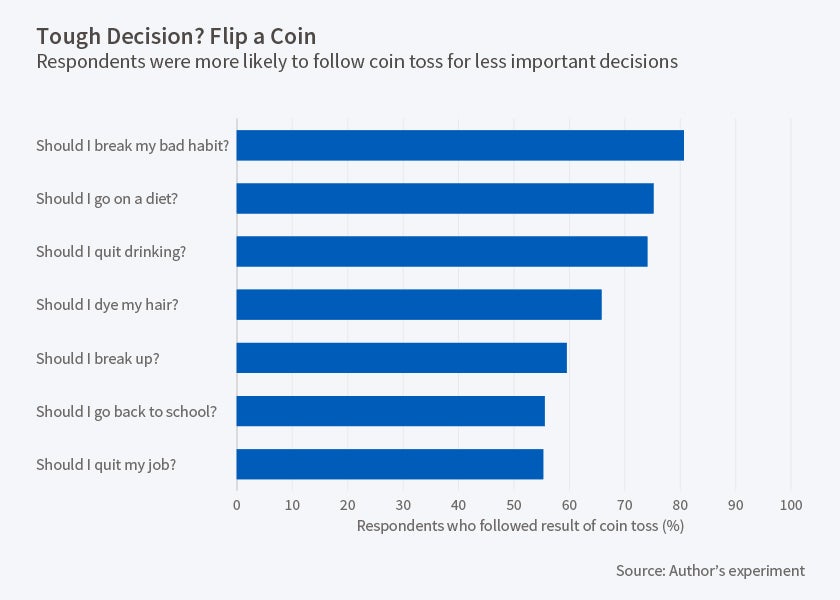This screenshot has width=840, height=600.
Task: Select the 'Should I break up?' label
Action: pos(95,357)
